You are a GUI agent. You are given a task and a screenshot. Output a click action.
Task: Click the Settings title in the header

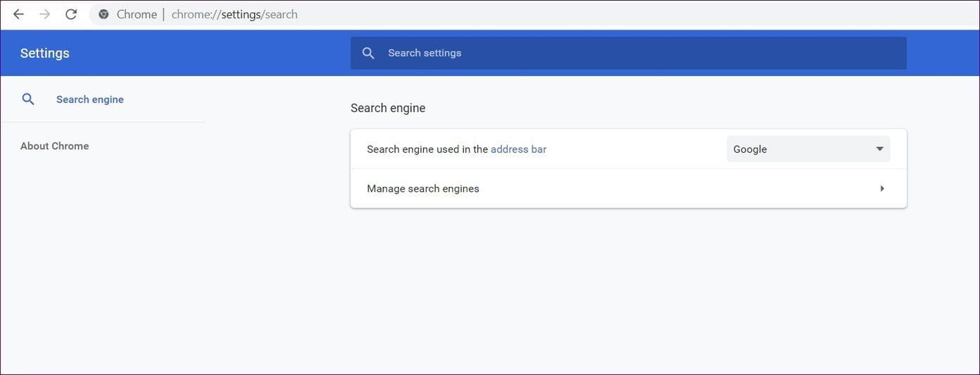coord(44,53)
